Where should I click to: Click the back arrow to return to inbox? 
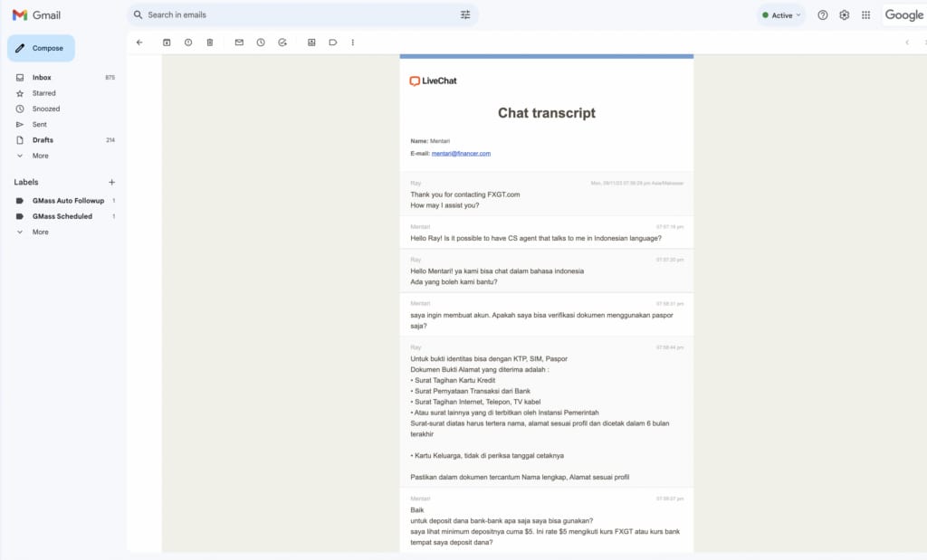pyautogui.click(x=139, y=43)
